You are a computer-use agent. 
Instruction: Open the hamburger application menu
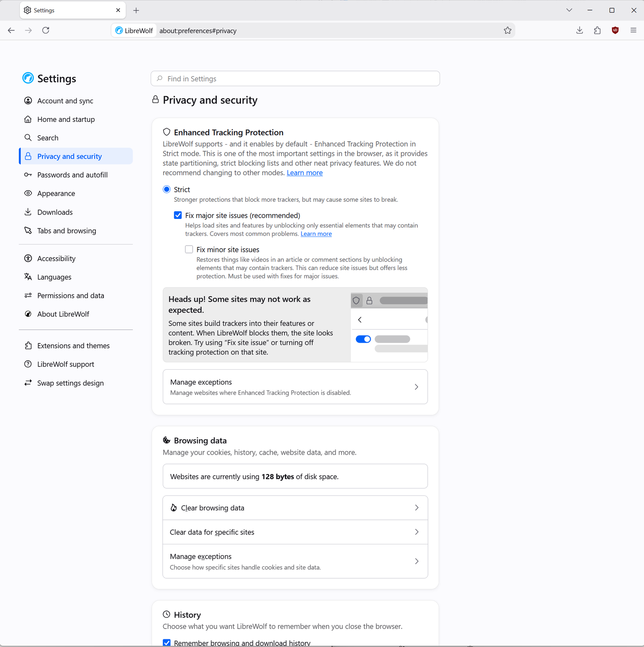click(633, 30)
